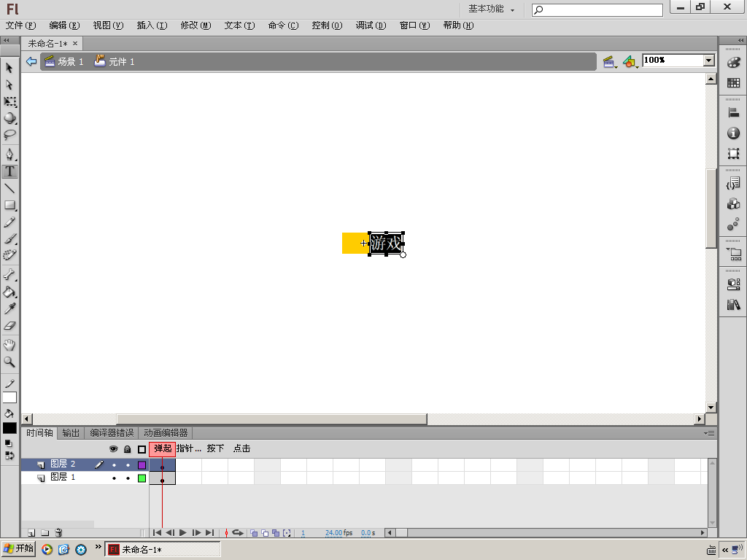Open the edit symbols dropdown icon

[x=630, y=61]
